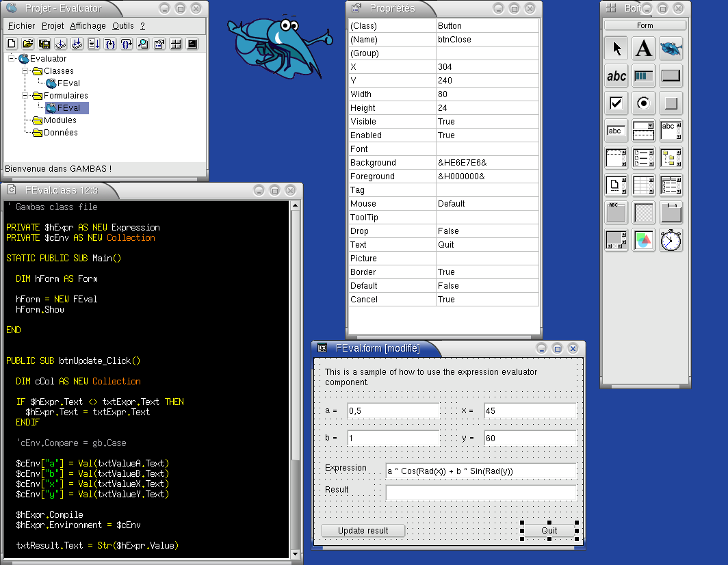The image size is (728, 565).
Task: Select the TreeView tool in toolbox
Action: 671,158
